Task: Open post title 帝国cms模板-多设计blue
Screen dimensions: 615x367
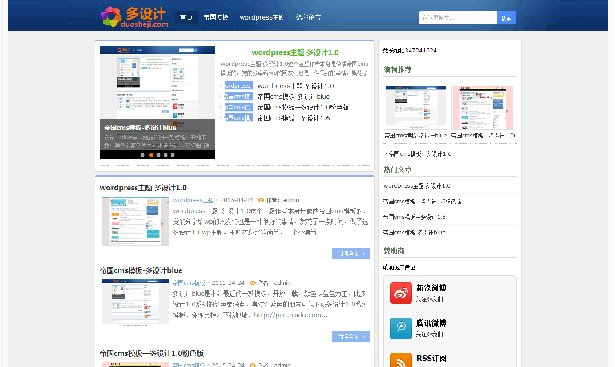Action: [x=141, y=270]
